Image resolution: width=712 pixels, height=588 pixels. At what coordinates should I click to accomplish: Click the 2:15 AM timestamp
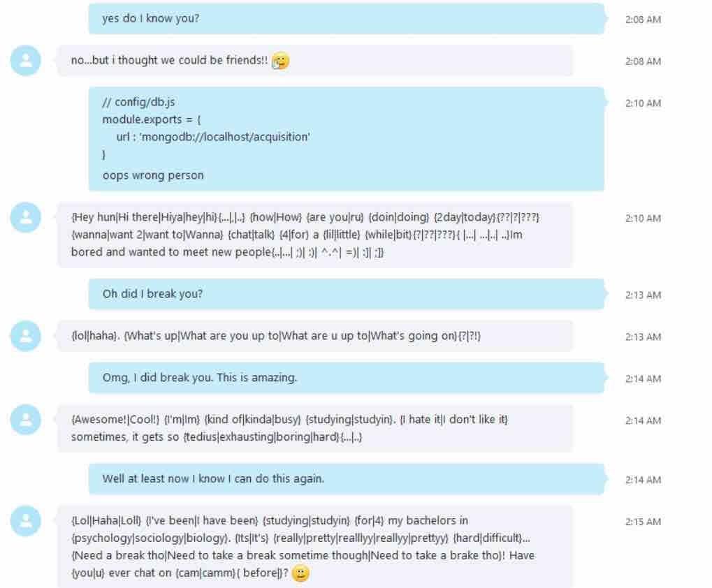coord(643,522)
